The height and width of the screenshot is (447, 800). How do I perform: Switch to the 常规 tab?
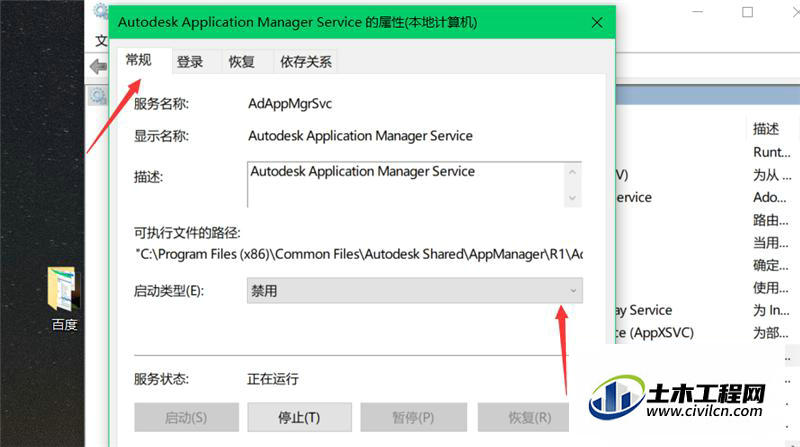139,60
